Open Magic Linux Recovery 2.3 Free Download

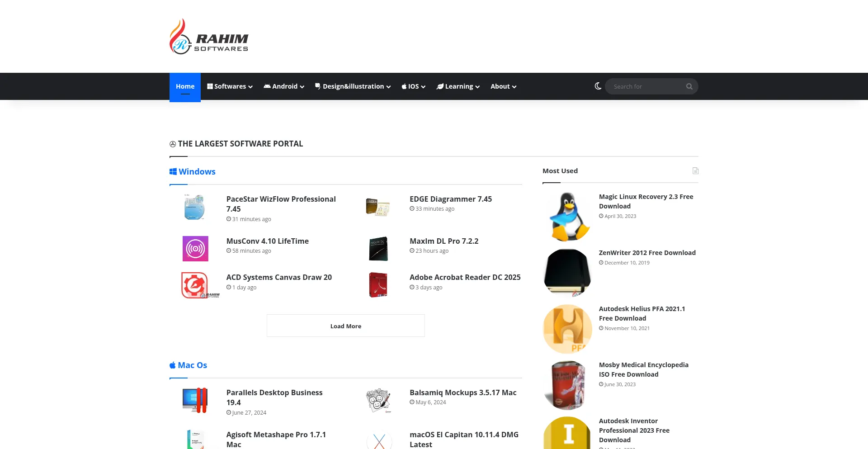[646, 201]
